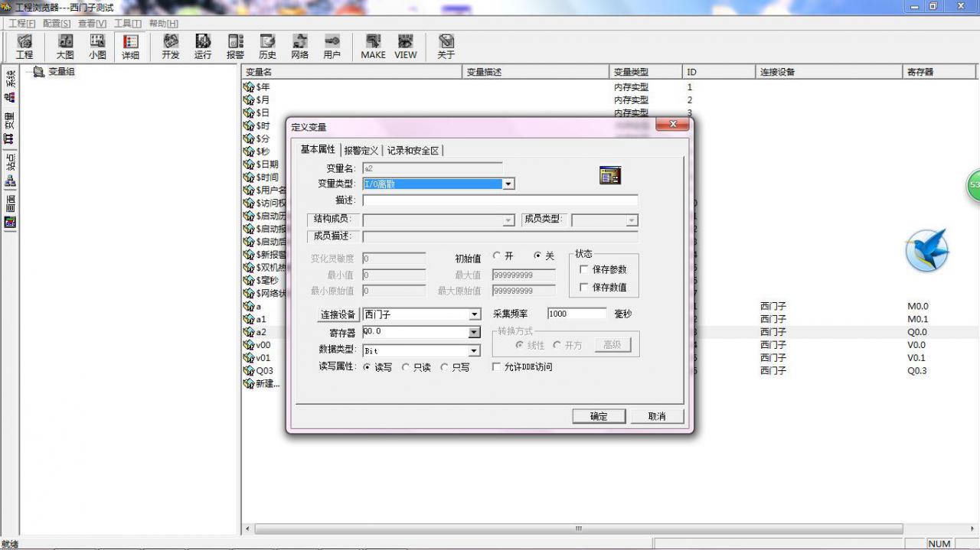Open the 变量类型 dropdown in the dialog
This screenshot has width=980, height=550.
(508, 184)
